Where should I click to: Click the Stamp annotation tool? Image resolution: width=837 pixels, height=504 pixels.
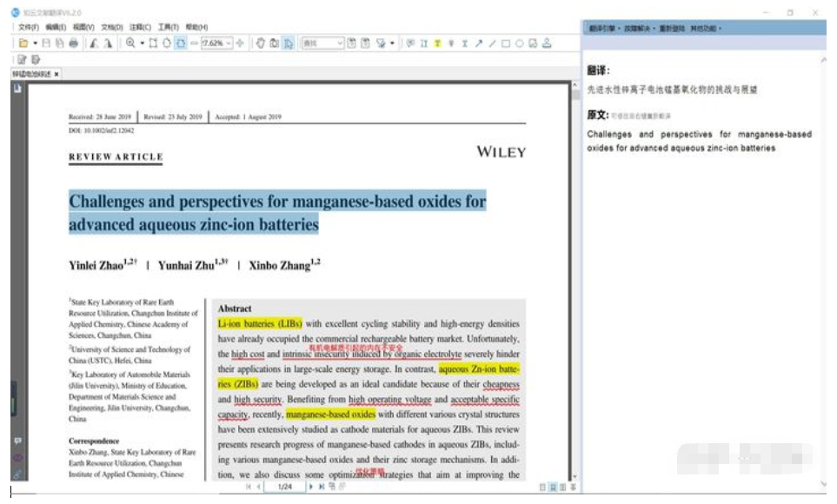pos(547,43)
